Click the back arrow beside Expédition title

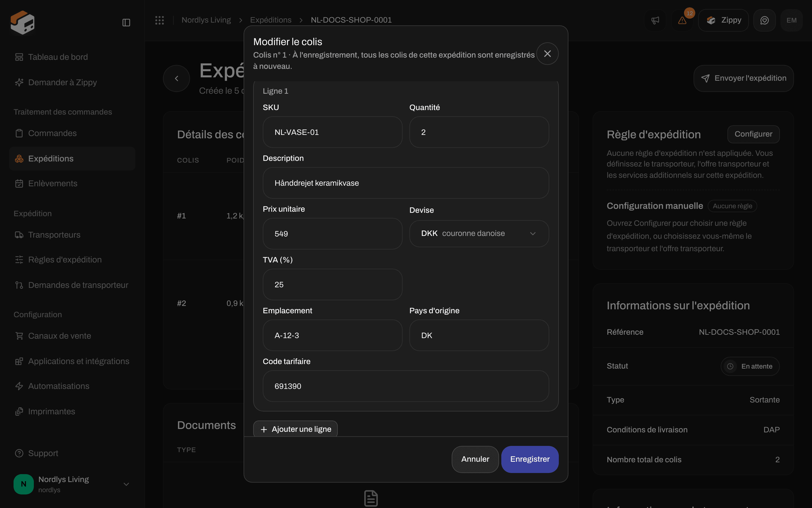pos(176,78)
